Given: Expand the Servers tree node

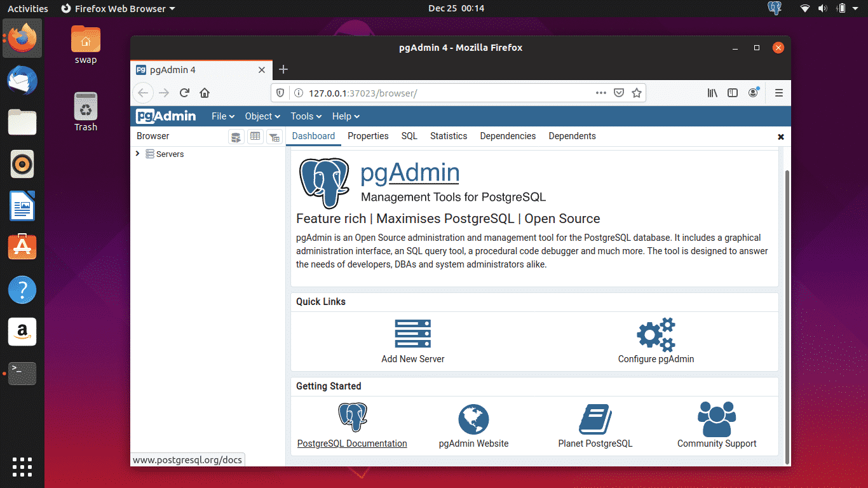Looking at the screenshot, I should tap(138, 154).
